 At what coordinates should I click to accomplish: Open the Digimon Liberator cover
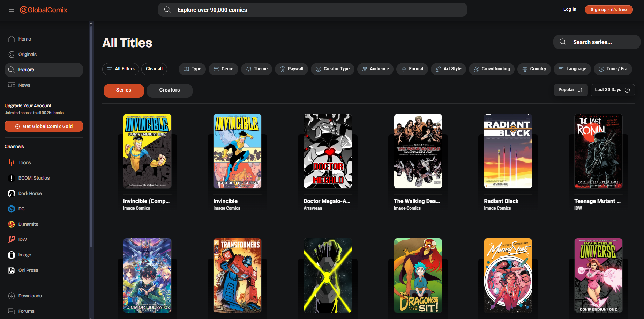(147, 276)
